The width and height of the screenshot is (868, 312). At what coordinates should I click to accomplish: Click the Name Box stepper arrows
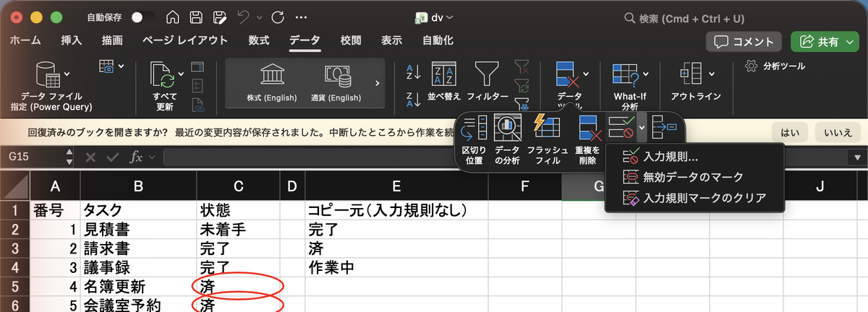tap(69, 157)
